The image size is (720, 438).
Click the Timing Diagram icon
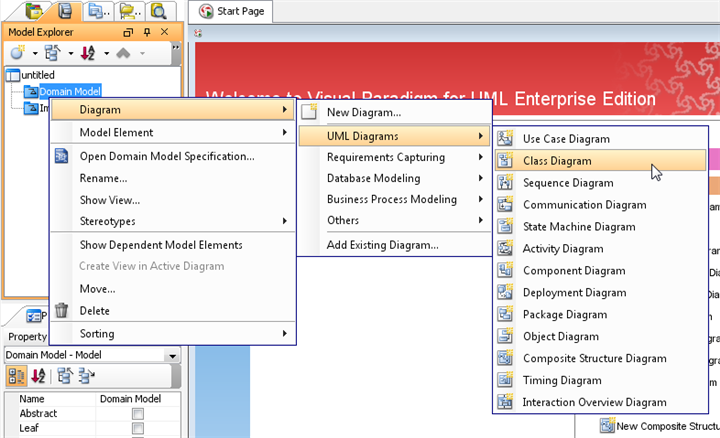[x=505, y=380]
